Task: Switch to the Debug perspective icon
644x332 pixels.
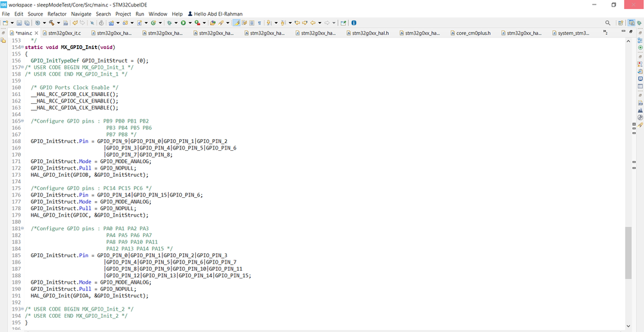Action: point(639,23)
